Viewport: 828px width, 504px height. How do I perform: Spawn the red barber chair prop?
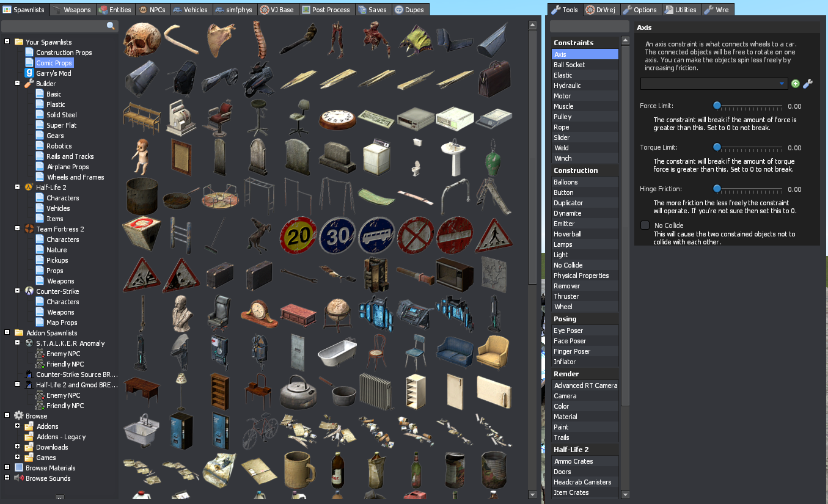[x=221, y=119]
